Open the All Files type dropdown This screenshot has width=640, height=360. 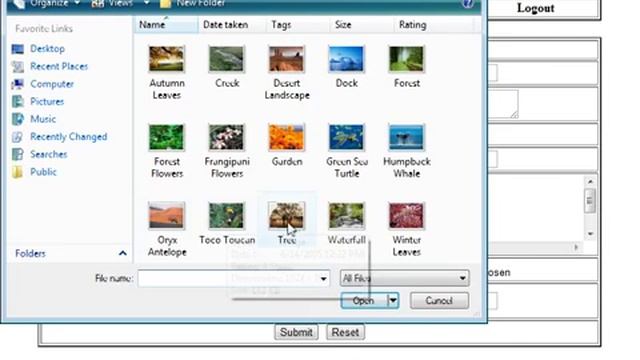404,278
